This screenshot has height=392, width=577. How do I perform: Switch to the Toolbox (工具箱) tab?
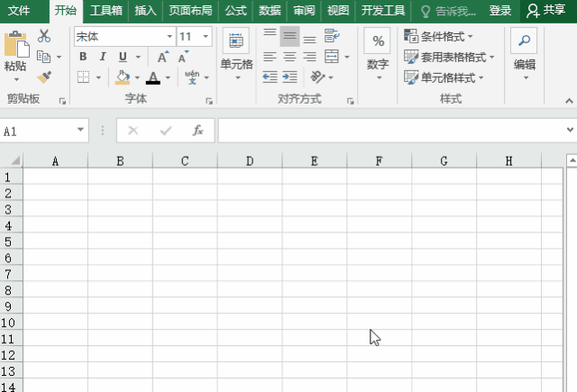tap(106, 10)
